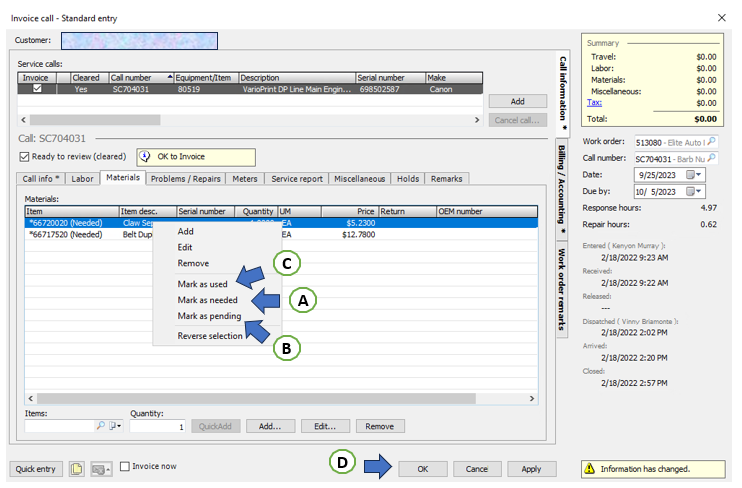The width and height of the screenshot is (742, 488).
Task: Close the Invoice call dialog
Action: (722, 18)
